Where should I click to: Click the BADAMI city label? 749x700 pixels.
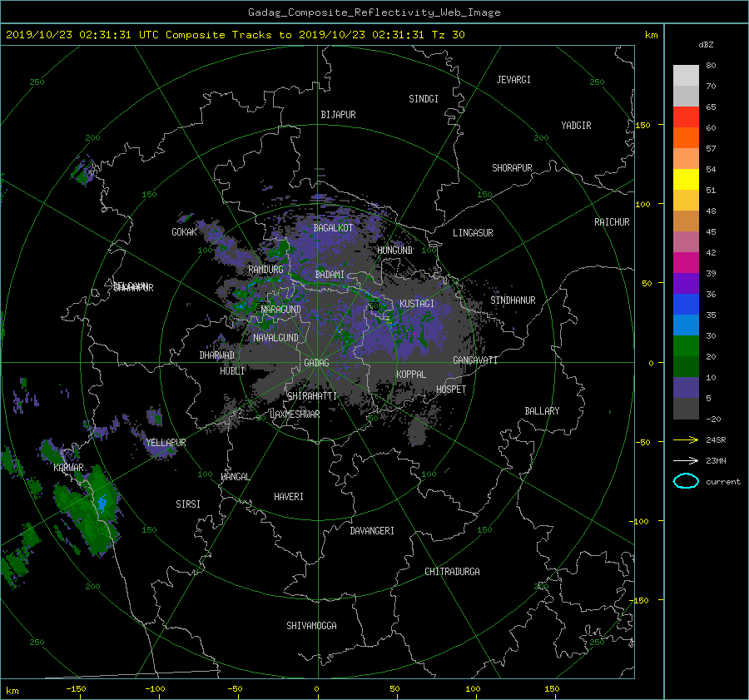[x=330, y=275]
